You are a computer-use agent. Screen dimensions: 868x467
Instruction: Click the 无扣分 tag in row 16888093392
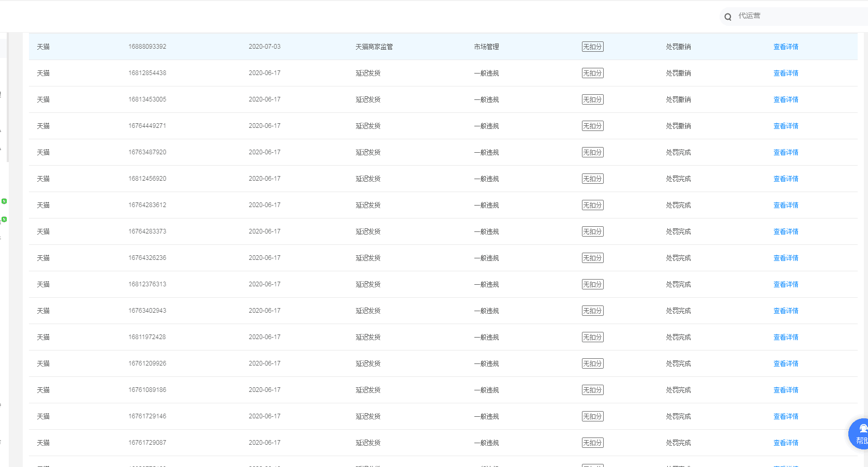(x=592, y=47)
